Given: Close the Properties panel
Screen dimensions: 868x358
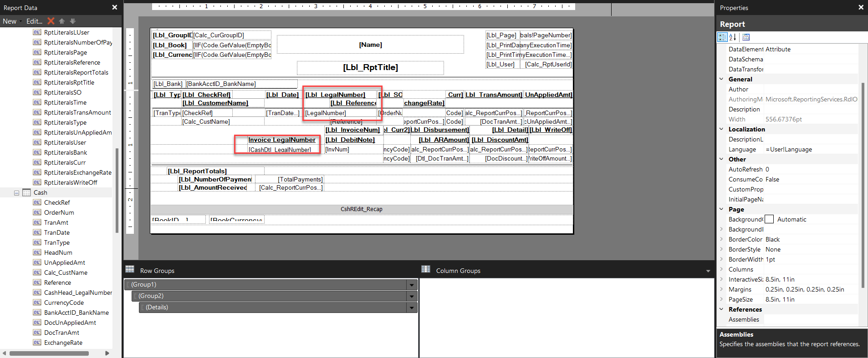Looking at the screenshot, I should [861, 7].
